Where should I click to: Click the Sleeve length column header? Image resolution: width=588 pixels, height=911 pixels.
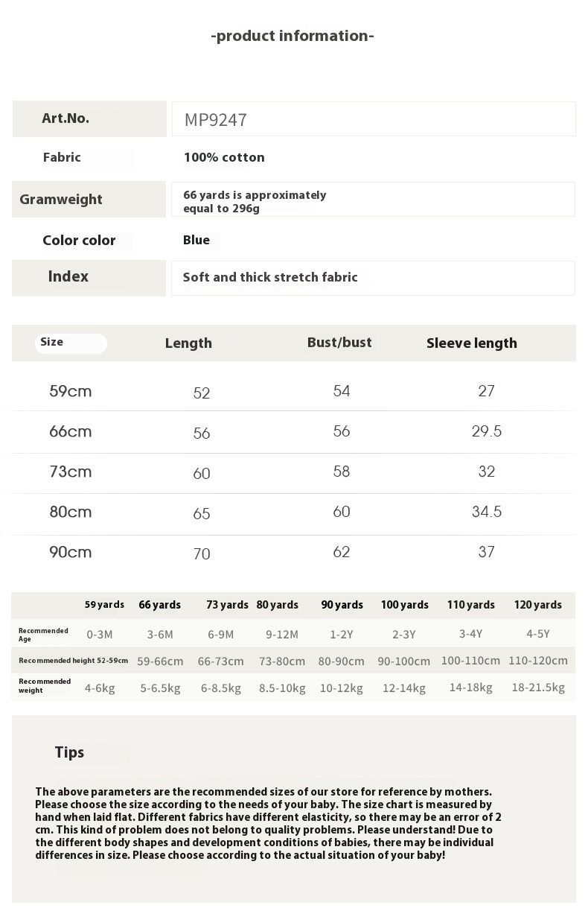[471, 343]
